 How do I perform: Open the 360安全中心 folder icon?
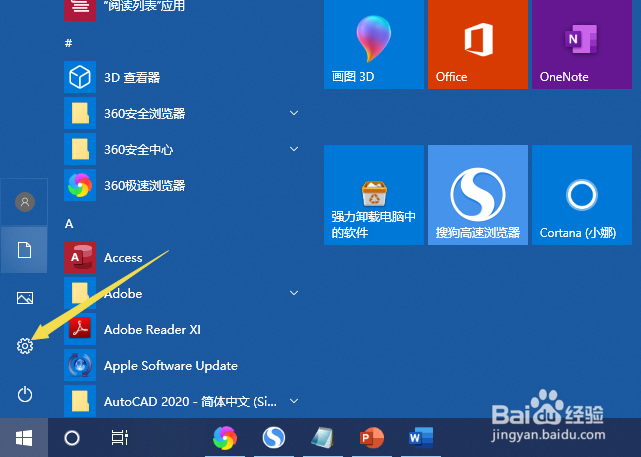click(80, 149)
